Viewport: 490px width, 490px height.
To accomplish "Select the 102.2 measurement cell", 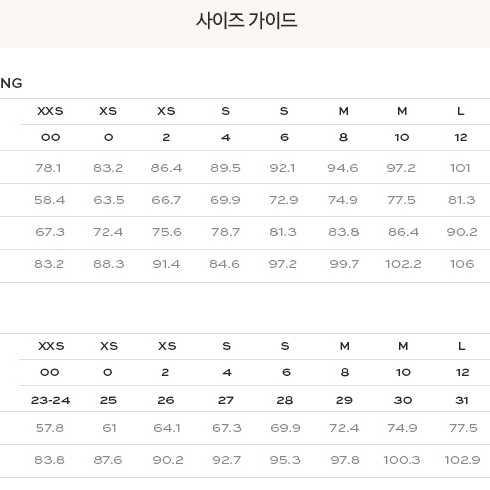I will [x=403, y=264].
